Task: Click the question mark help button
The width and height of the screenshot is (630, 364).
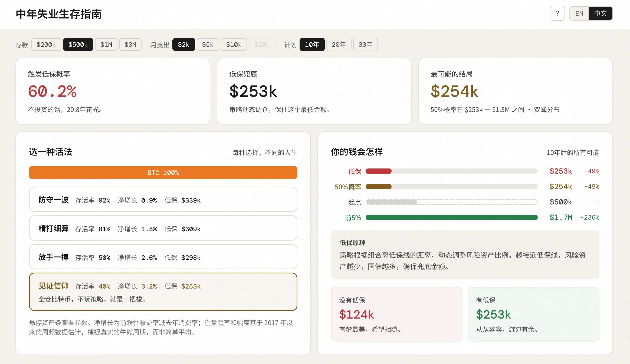Action: [x=557, y=13]
